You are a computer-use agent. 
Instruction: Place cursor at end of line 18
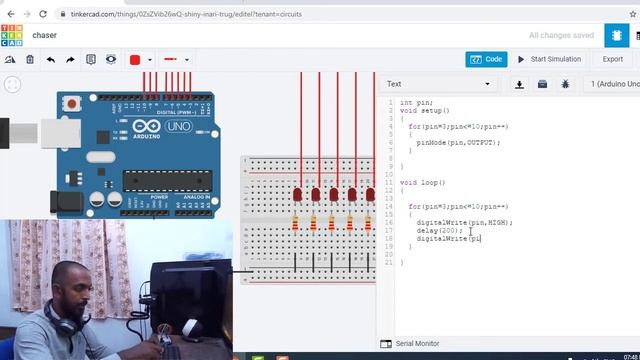pos(481,238)
